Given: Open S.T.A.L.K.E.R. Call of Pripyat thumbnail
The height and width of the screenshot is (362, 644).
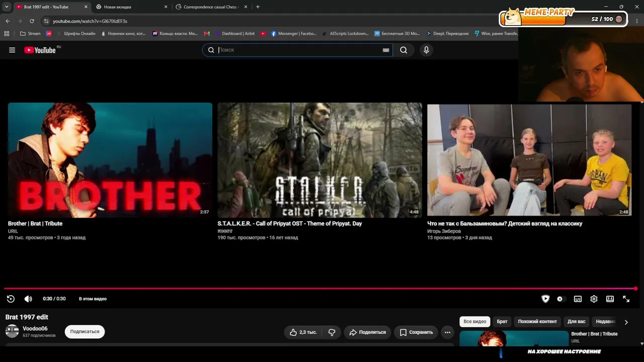Looking at the screenshot, I should (x=319, y=160).
